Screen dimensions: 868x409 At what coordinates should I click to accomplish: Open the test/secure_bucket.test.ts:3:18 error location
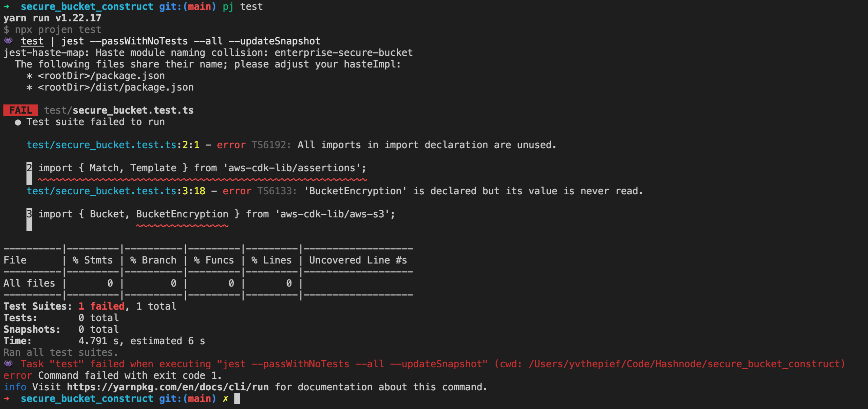pyautogui.click(x=116, y=191)
